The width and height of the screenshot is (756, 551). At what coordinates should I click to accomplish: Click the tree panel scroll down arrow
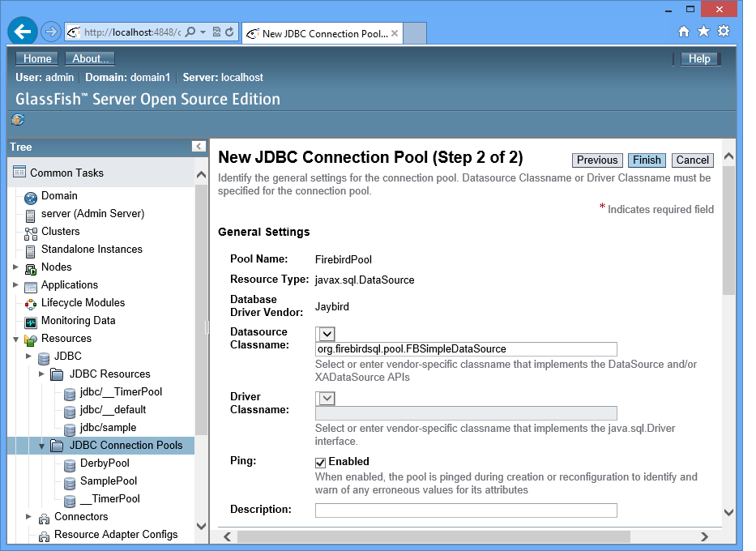tap(202, 526)
